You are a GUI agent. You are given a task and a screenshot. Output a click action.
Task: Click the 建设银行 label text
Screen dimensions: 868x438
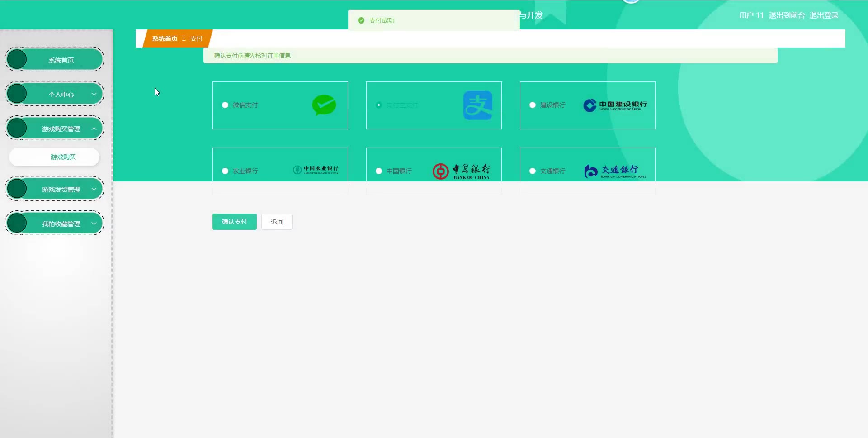(x=552, y=105)
